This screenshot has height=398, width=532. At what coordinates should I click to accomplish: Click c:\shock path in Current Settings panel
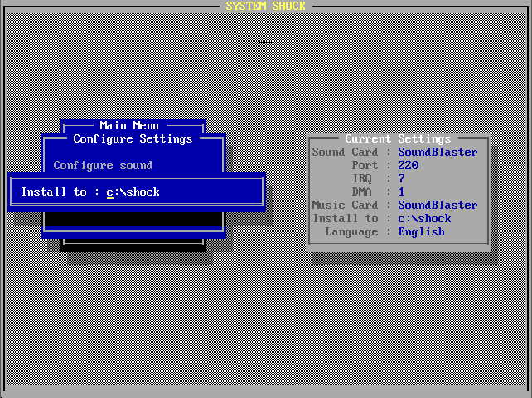(x=424, y=218)
